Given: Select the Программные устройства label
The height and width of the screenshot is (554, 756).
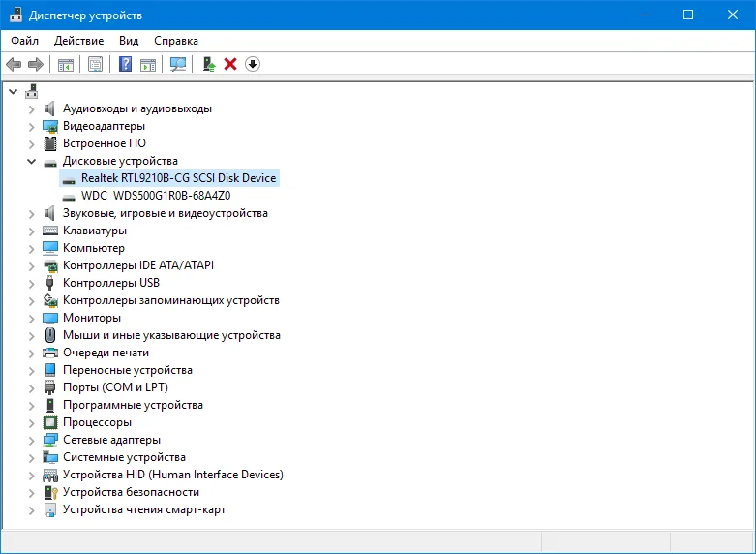Looking at the screenshot, I should tap(133, 405).
